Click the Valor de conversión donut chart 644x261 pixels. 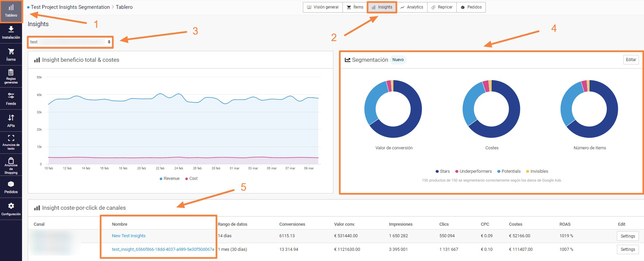pyautogui.click(x=393, y=109)
